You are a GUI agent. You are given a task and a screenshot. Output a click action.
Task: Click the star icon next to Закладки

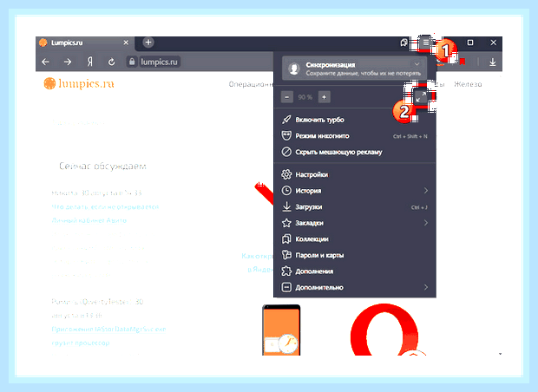click(x=286, y=223)
